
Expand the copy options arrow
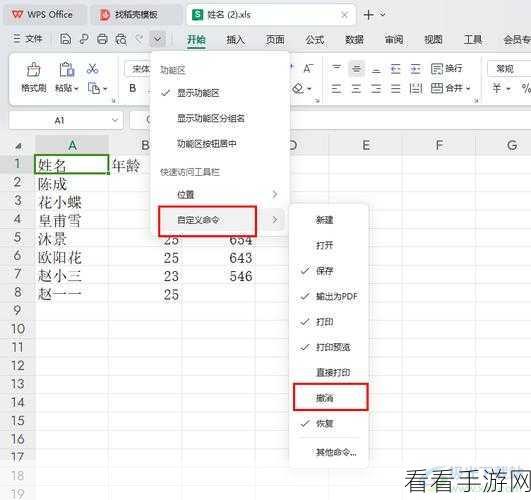[x=105, y=89]
